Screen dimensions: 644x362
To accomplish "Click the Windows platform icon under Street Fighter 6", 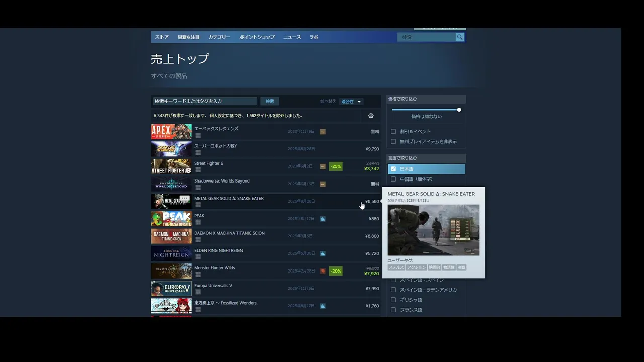I will click(x=198, y=170).
